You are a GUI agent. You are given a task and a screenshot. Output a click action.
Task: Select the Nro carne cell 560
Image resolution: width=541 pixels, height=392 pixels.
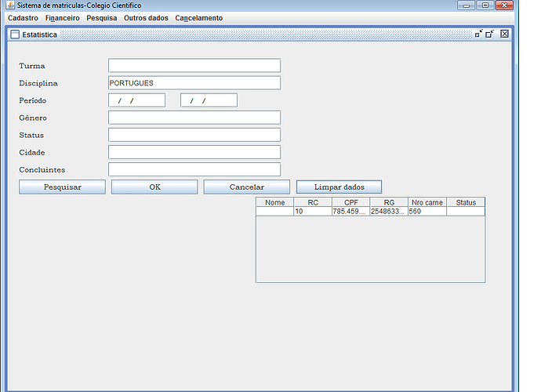(427, 212)
